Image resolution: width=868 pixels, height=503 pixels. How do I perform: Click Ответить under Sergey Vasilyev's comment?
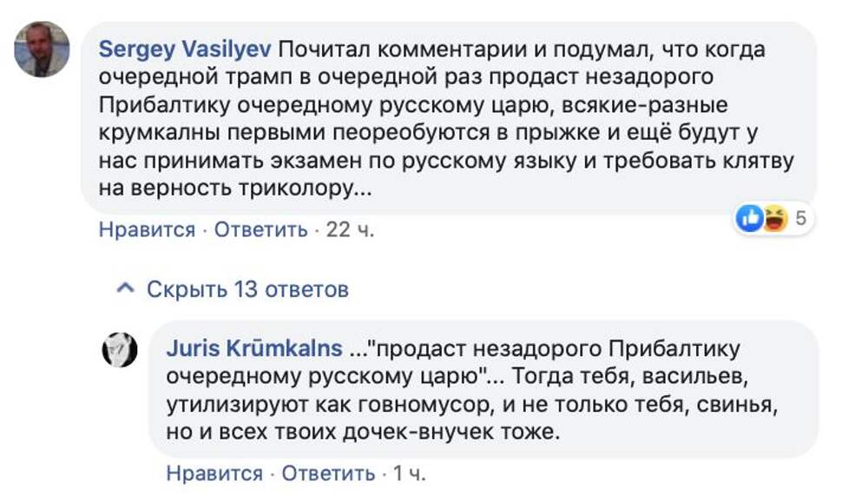tap(260, 230)
